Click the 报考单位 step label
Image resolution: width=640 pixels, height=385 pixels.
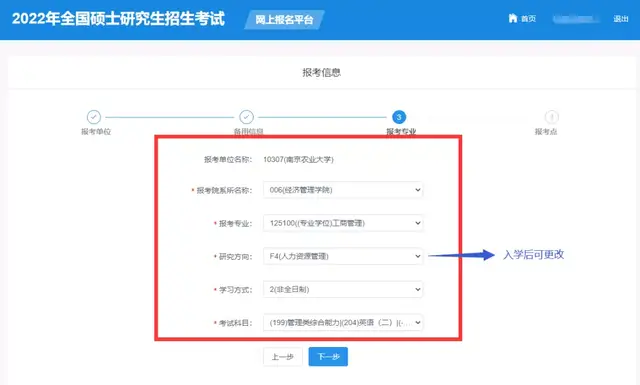point(96,131)
